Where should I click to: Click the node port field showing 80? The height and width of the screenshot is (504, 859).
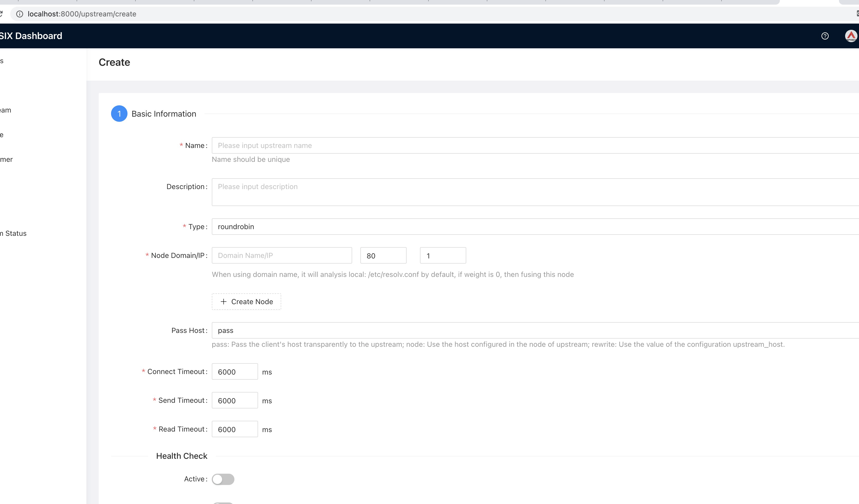383,256
